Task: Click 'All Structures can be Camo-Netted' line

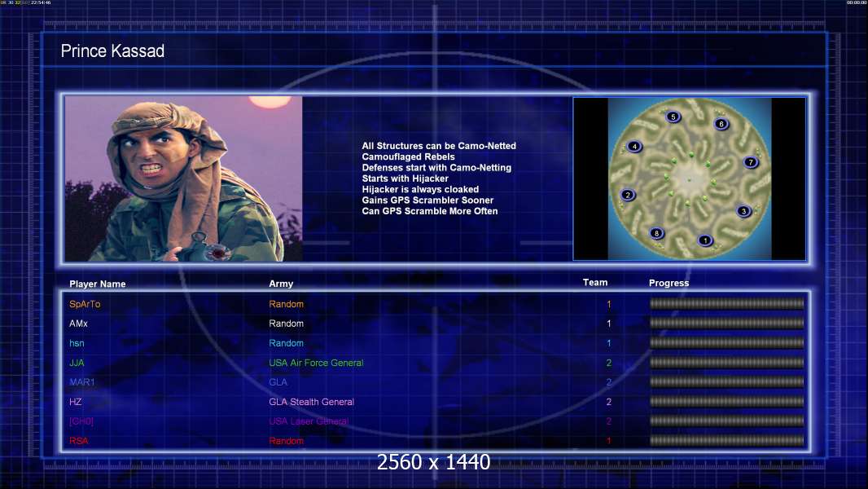Action: click(x=439, y=146)
